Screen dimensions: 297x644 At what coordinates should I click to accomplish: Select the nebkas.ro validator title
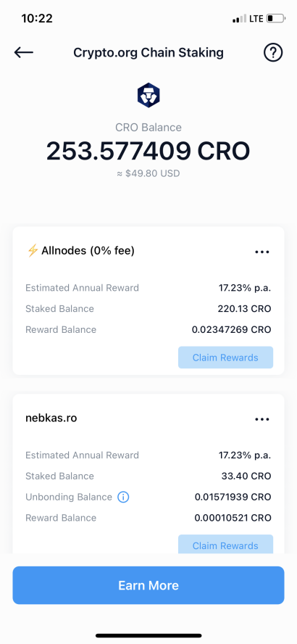click(51, 418)
